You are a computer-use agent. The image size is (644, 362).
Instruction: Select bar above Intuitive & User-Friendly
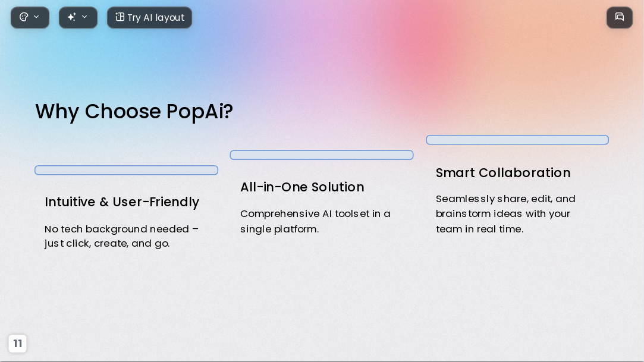[x=126, y=170]
